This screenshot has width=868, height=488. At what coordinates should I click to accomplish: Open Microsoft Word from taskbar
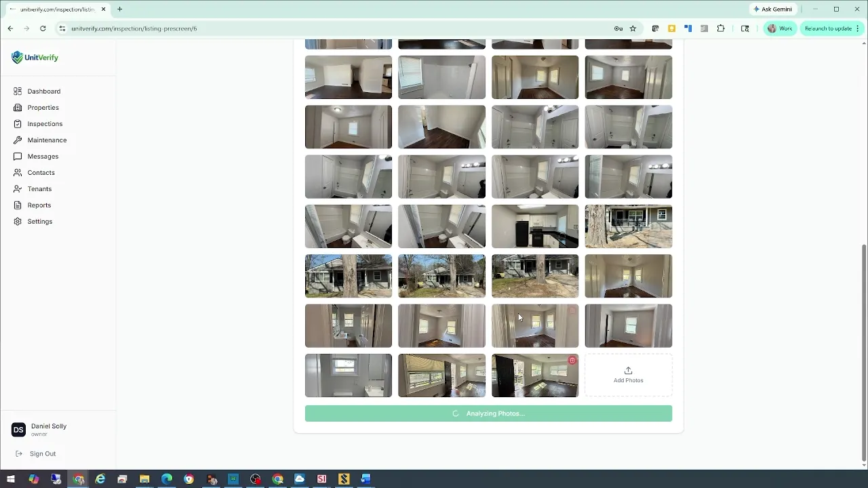366,479
